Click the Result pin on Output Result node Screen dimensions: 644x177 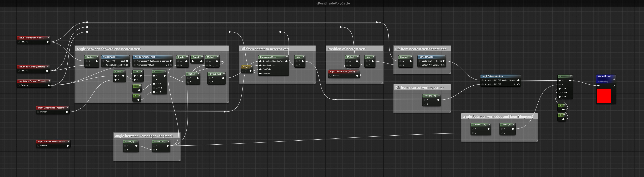click(x=598, y=86)
